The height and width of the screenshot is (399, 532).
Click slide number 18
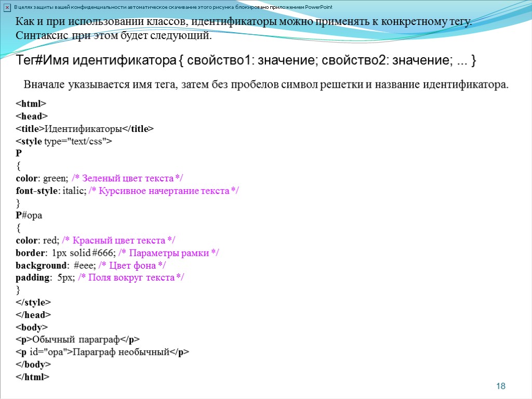(500, 386)
